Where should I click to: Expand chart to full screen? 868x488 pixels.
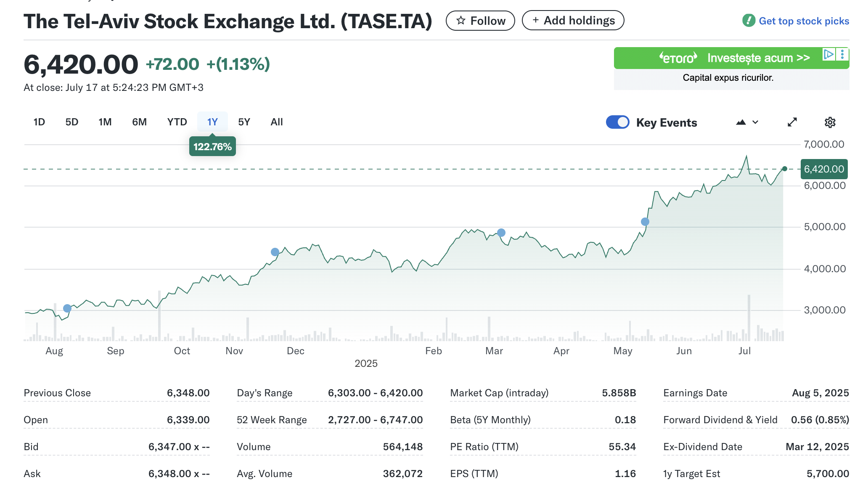coord(792,122)
